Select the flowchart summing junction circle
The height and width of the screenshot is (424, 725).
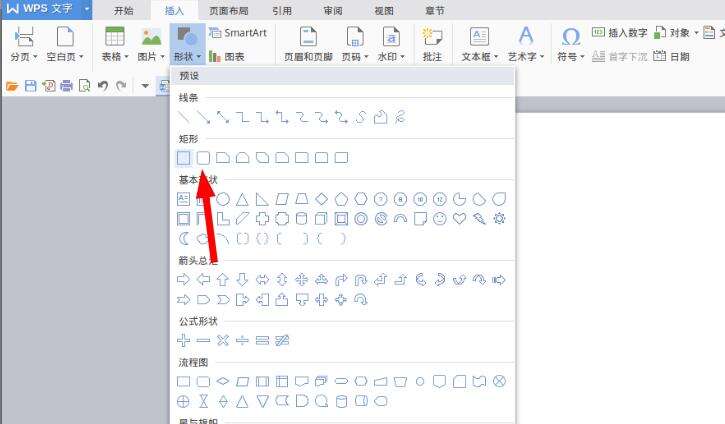coord(499,381)
